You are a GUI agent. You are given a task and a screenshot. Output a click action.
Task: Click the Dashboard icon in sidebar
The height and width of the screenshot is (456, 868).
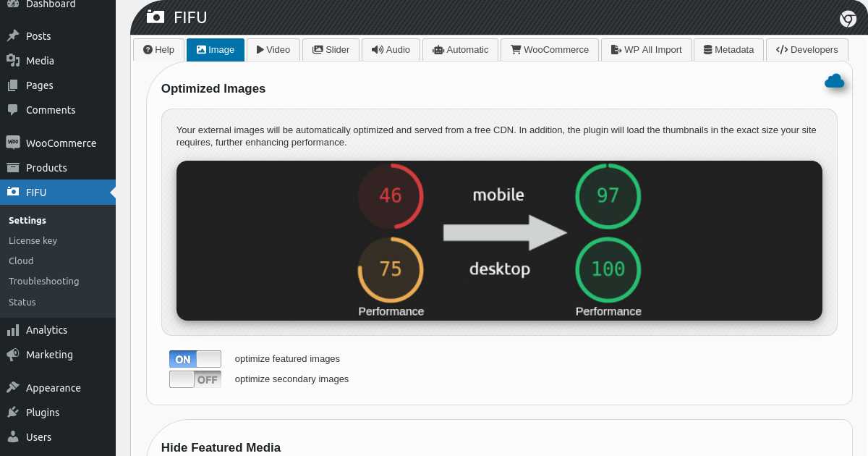click(x=13, y=4)
